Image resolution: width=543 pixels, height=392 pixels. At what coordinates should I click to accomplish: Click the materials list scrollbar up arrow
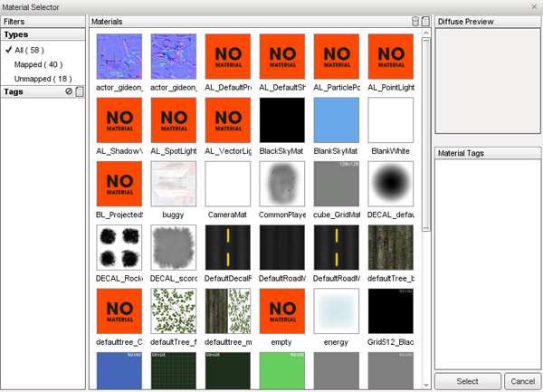click(425, 33)
